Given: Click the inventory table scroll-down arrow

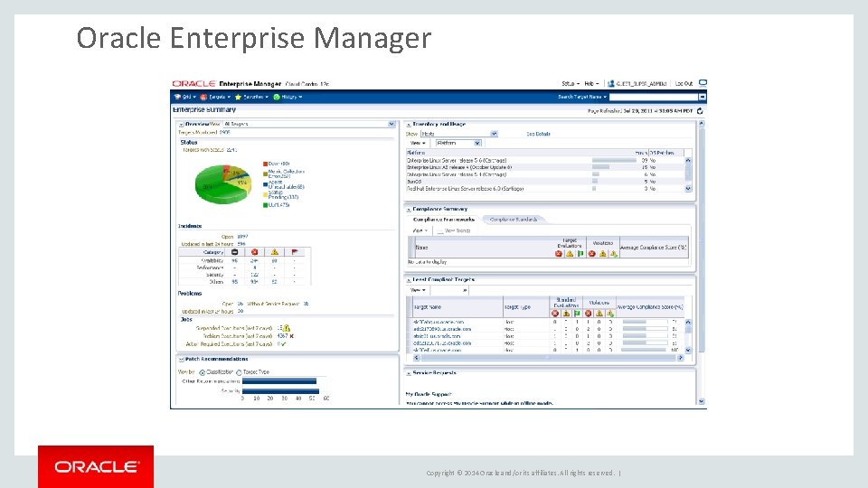Looking at the screenshot, I should coord(688,189).
